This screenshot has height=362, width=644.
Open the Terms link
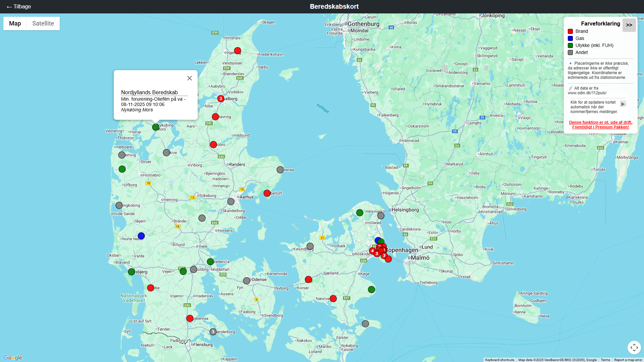click(x=605, y=360)
